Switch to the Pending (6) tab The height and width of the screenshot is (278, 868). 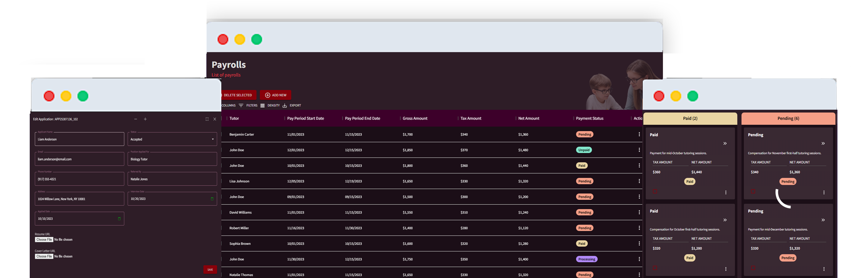pos(788,118)
